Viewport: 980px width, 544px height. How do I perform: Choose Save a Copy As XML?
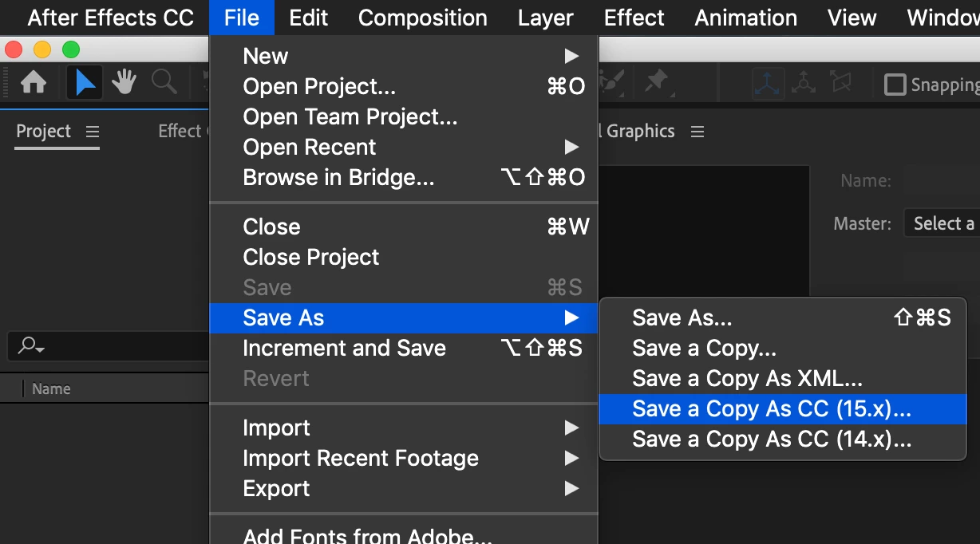(x=747, y=379)
